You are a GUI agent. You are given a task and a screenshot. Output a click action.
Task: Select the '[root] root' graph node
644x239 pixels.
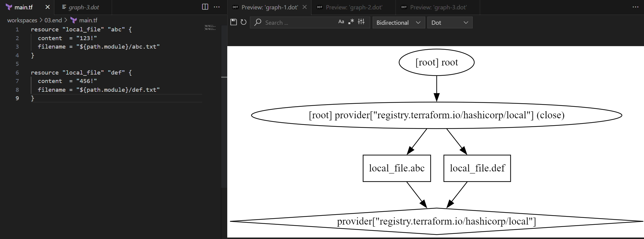(437, 62)
